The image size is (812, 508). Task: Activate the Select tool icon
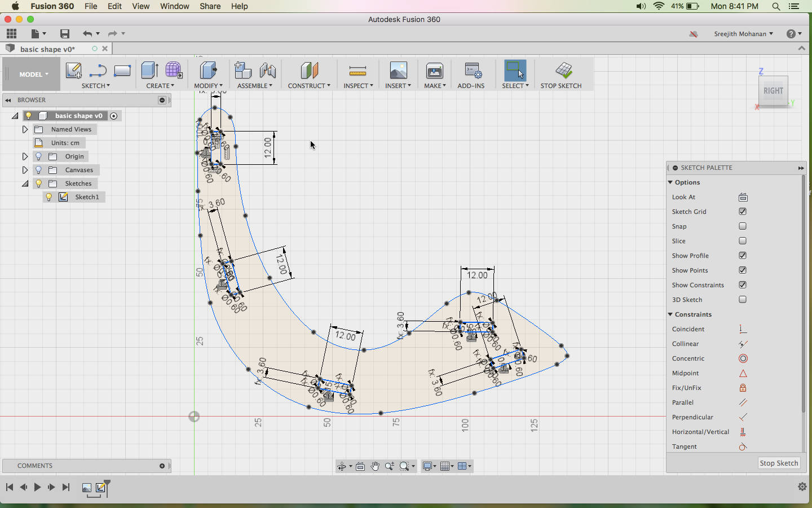[515, 71]
